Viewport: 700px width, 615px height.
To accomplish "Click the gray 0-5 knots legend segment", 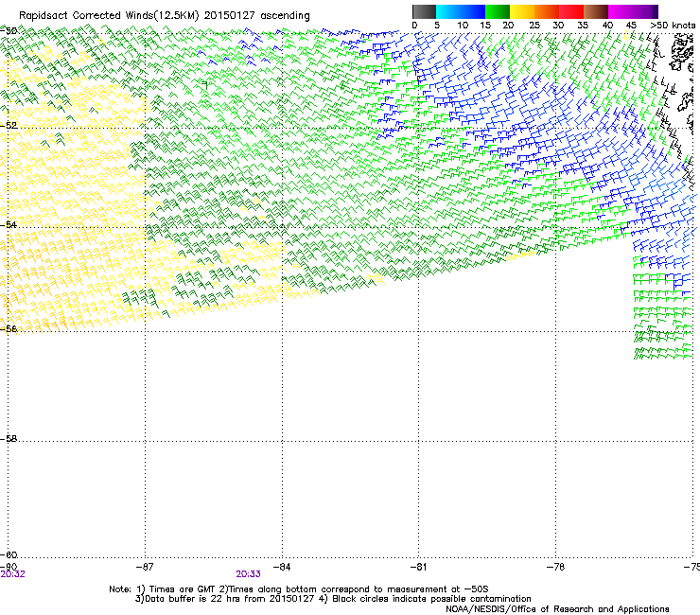I will [x=424, y=11].
